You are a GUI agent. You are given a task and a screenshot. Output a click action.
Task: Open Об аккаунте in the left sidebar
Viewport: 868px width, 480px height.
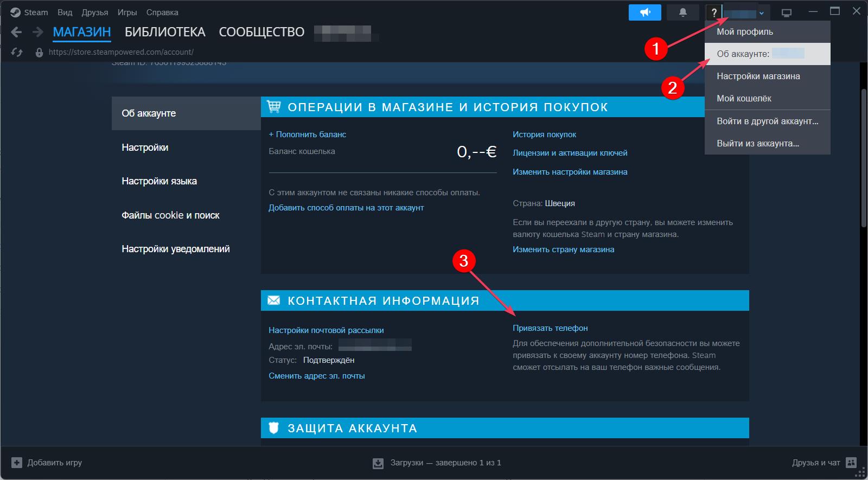(186, 113)
